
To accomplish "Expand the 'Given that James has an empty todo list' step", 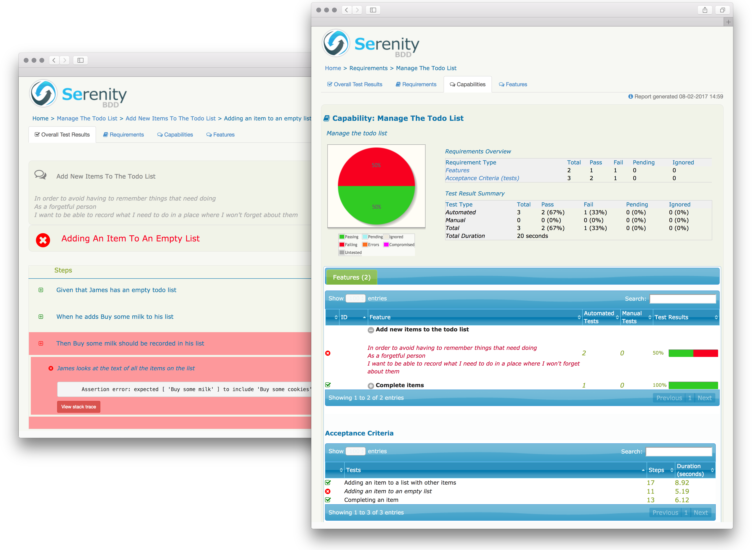I will click(x=41, y=290).
